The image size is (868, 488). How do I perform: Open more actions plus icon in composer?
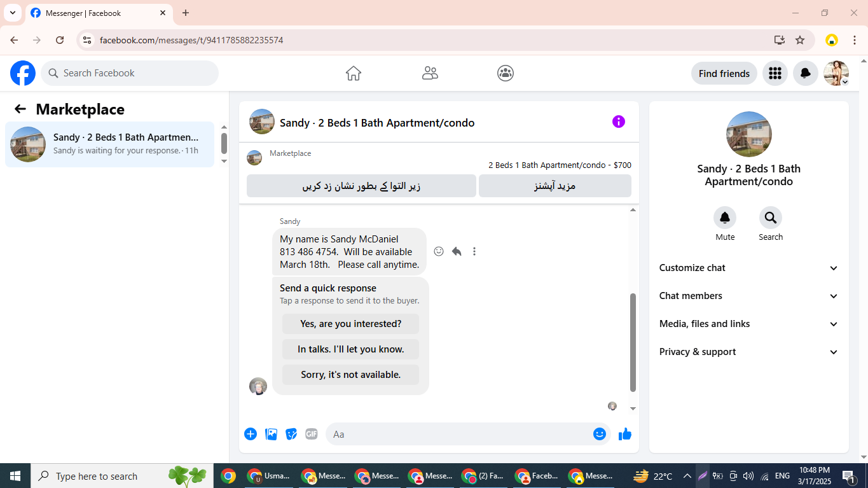(251, 434)
